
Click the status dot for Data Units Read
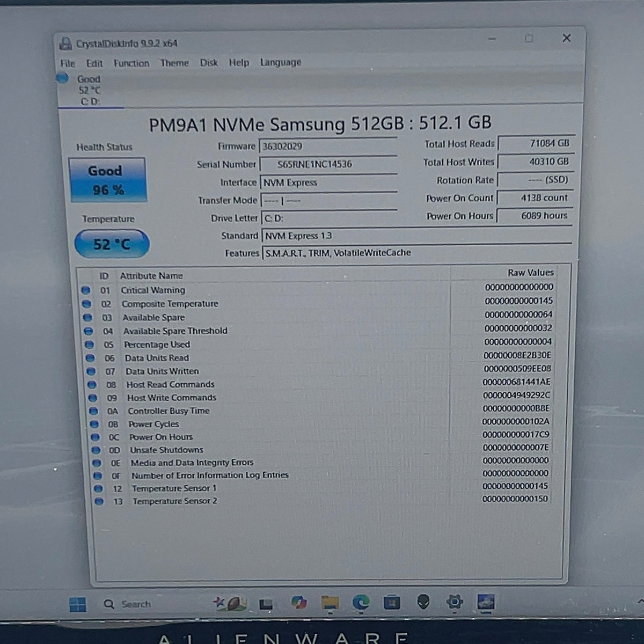(90, 358)
